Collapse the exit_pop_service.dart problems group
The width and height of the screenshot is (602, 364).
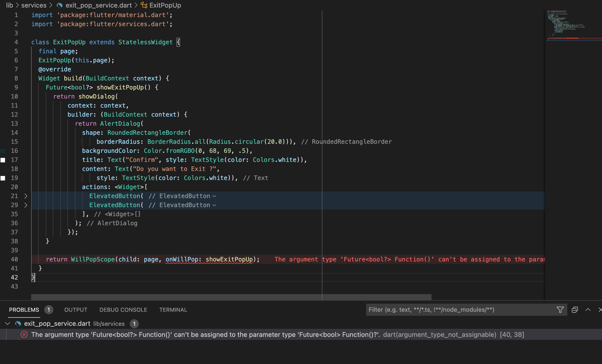[8, 324]
